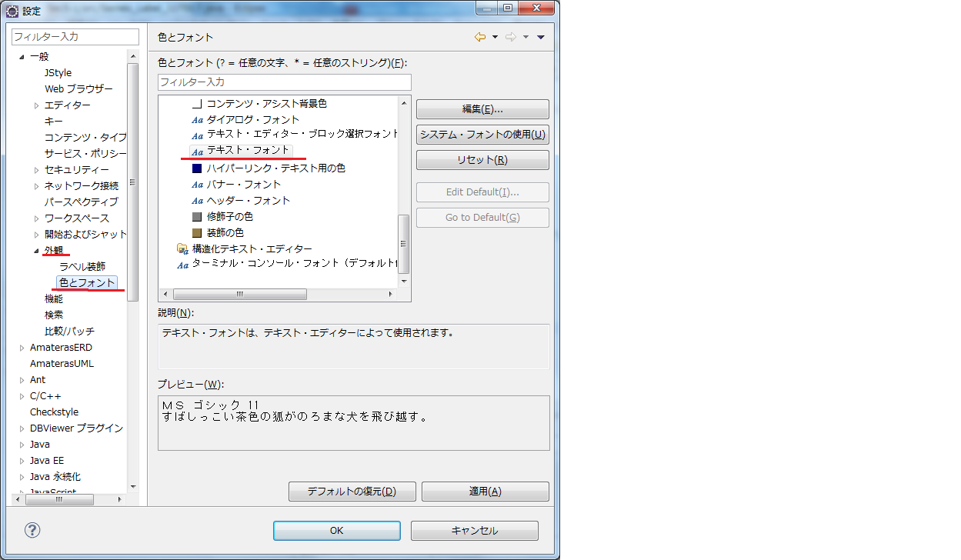
Task: Click the font icon beside テキスト・フォント
Action: click(x=197, y=152)
